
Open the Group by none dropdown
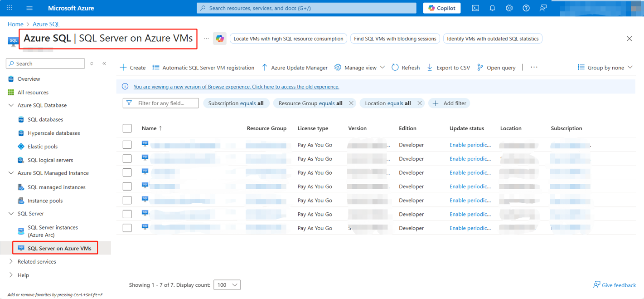point(605,67)
